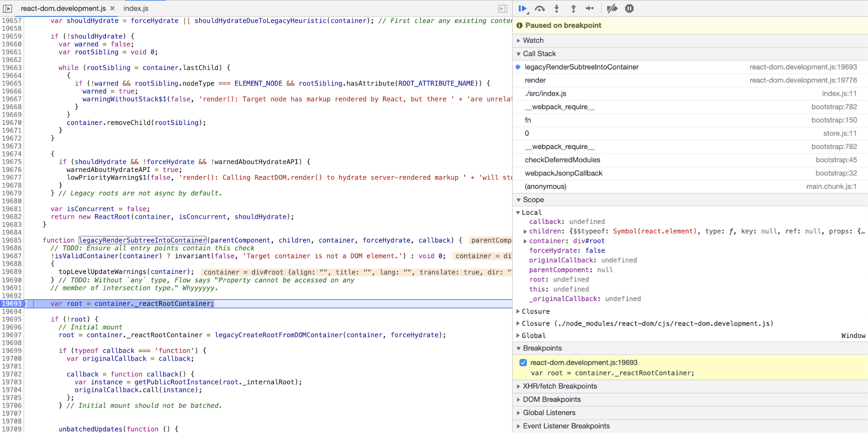The image size is (868, 433).
Task: Click the Step single statement icon
Action: pos(590,8)
